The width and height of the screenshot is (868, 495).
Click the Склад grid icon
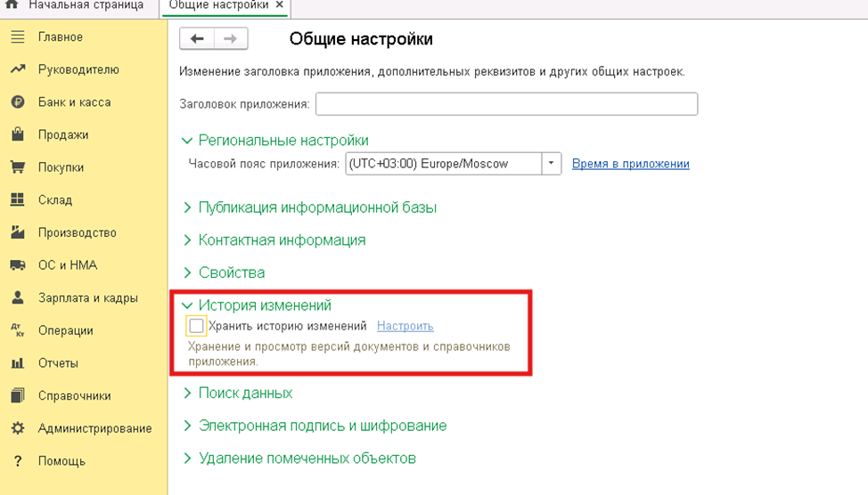tap(18, 199)
